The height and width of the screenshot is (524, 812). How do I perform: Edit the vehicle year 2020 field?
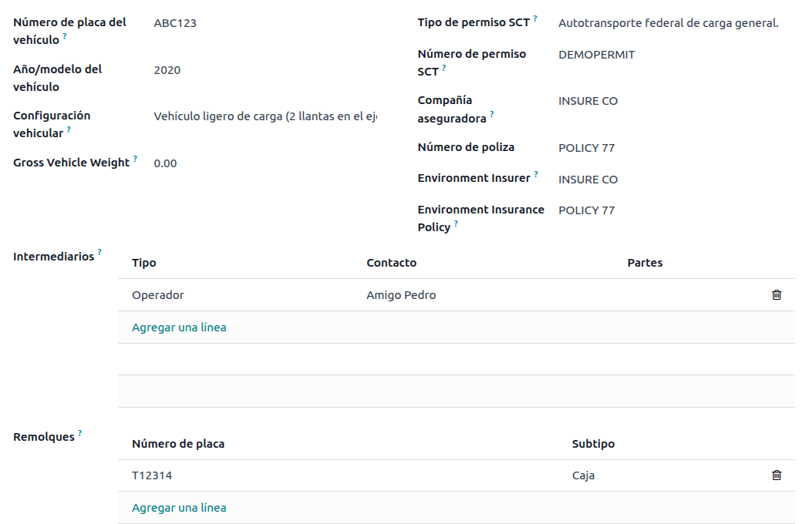click(166, 69)
